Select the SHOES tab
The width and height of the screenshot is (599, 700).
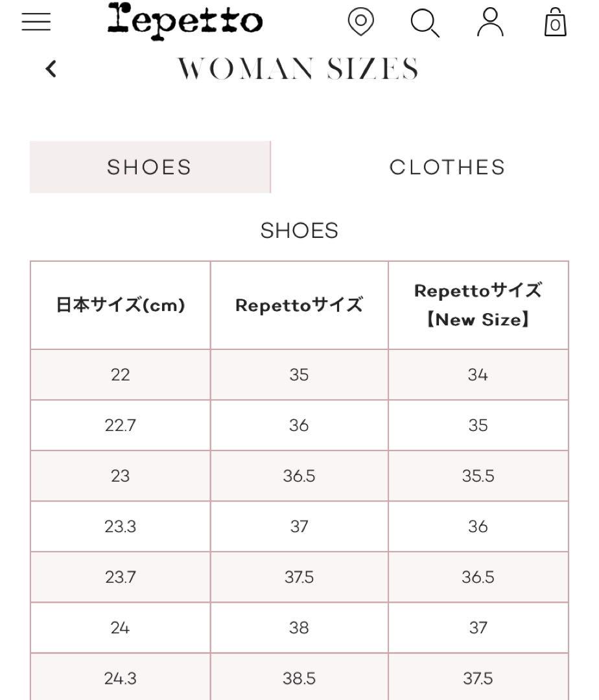click(x=150, y=167)
